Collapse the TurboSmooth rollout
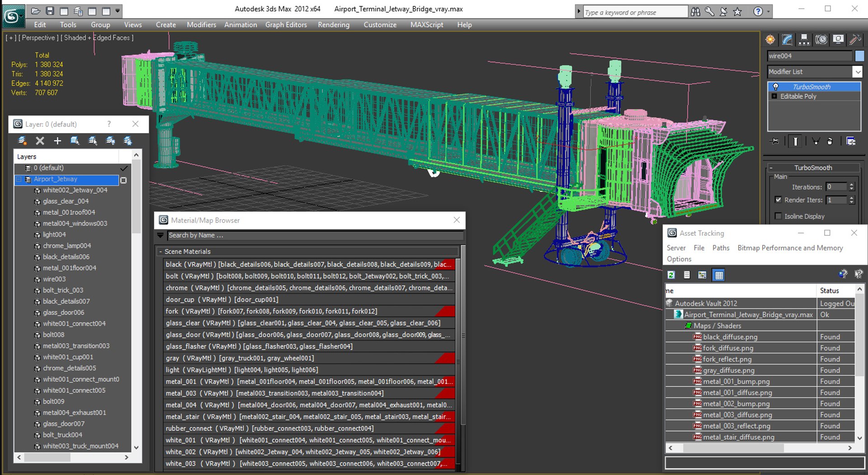Viewport: 868px width, 475px height. (813, 167)
